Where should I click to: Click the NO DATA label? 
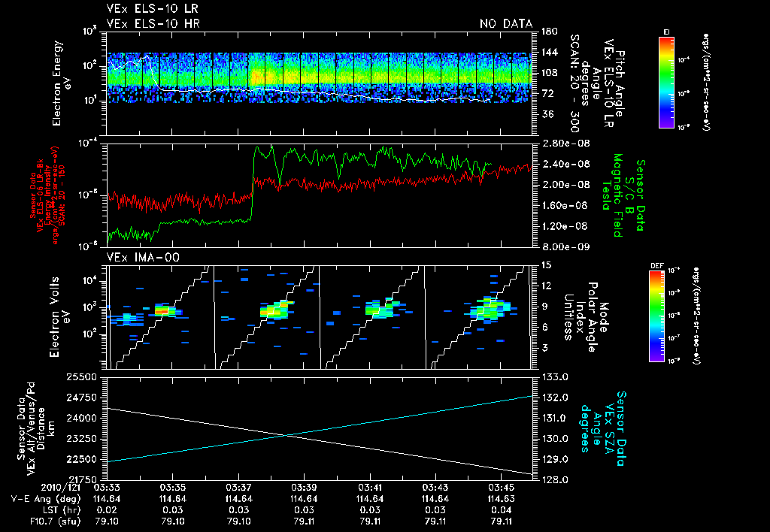click(x=506, y=23)
